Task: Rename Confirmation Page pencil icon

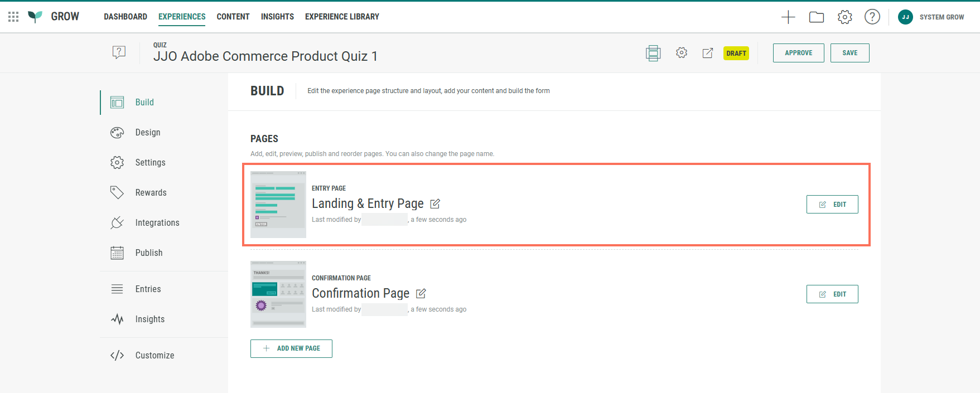Action: pos(421,293)
